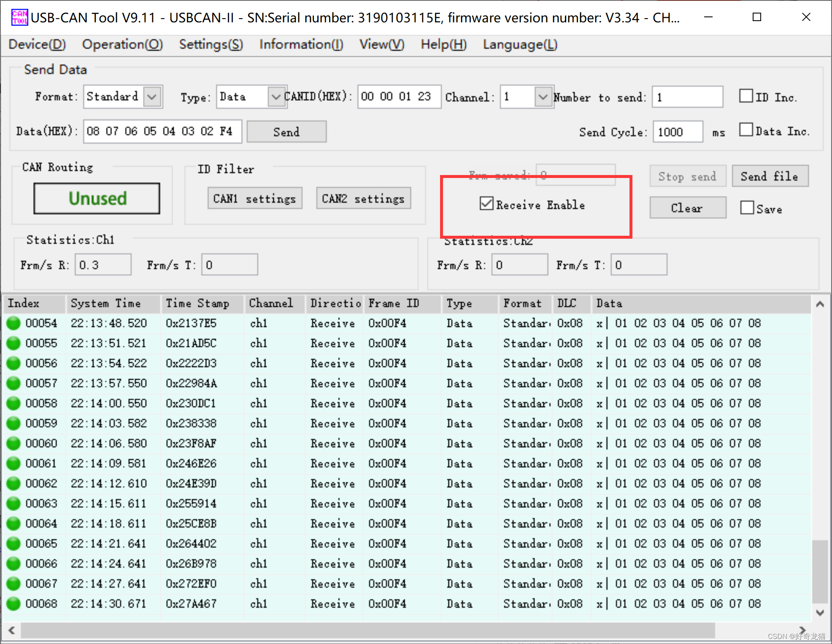832x644 pixels.
Task: Open the Information(I) menu
Action: [x=301, y=44]
